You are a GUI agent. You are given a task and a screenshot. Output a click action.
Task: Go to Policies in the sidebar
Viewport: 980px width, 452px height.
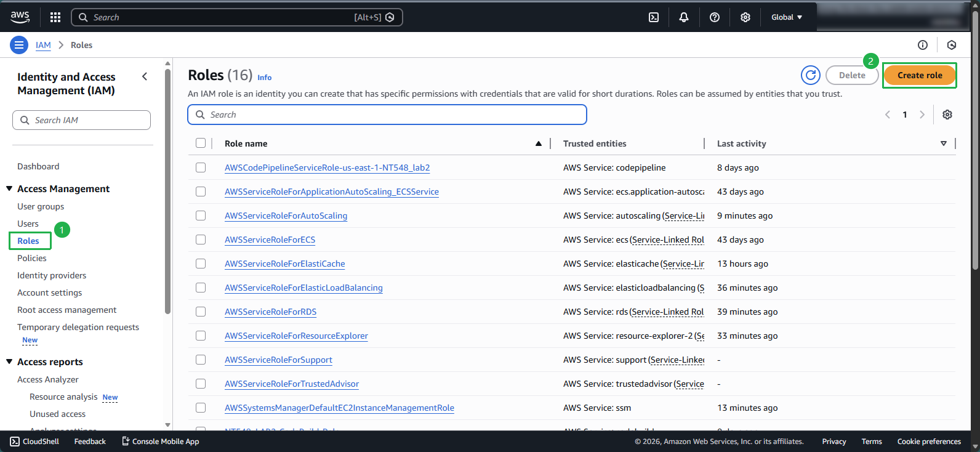(x=32, y=258)
